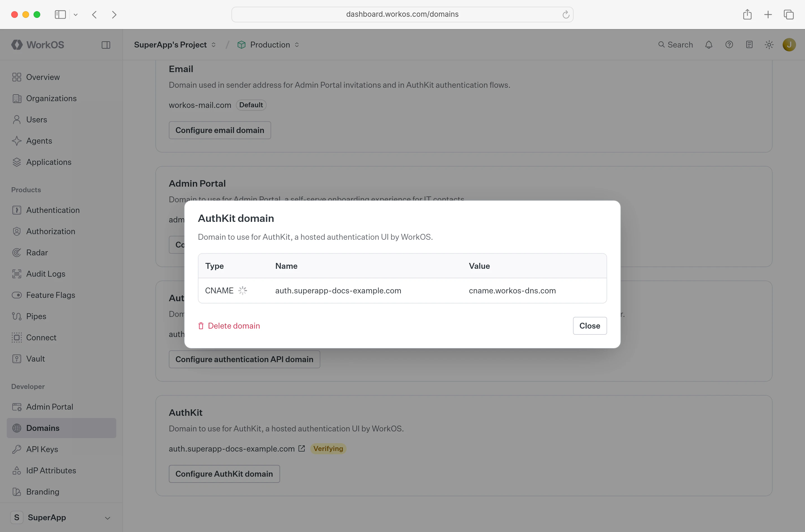The width and height of the screenshot is (805, 532).
Task: Open notifications bell
Action: point(709,45)
